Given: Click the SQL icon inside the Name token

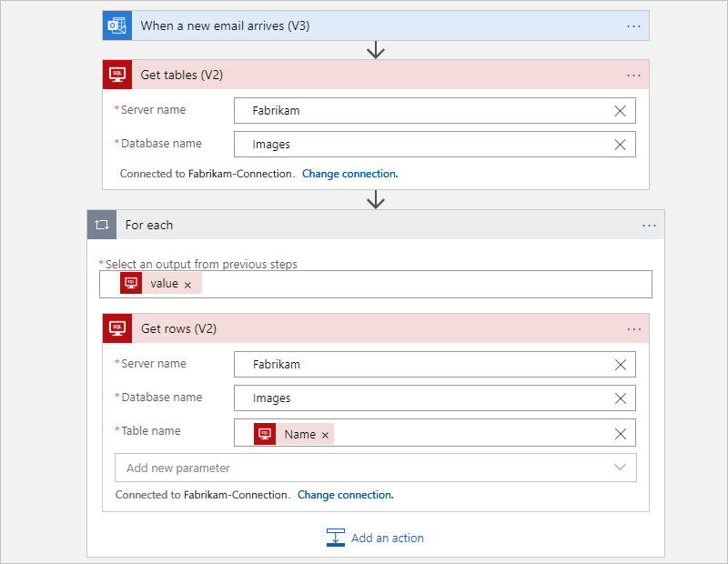Looking at the screenshot, I should coord(264,433).
